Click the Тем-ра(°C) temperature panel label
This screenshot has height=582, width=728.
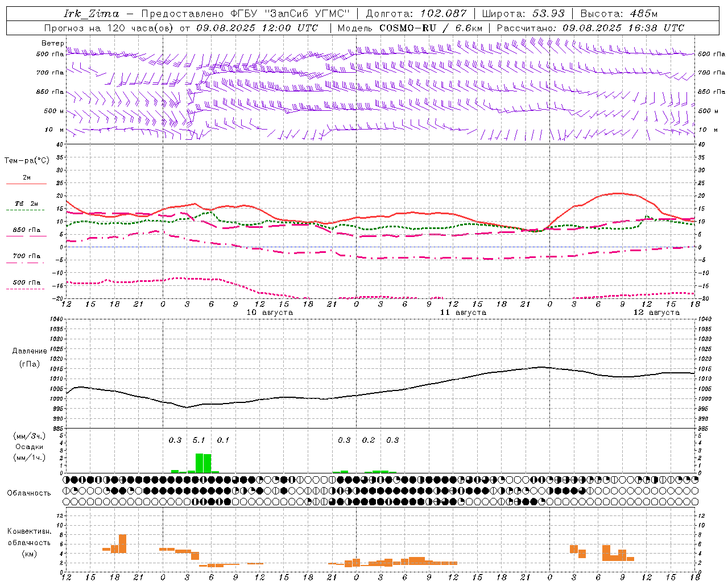(x=27, y=161)
